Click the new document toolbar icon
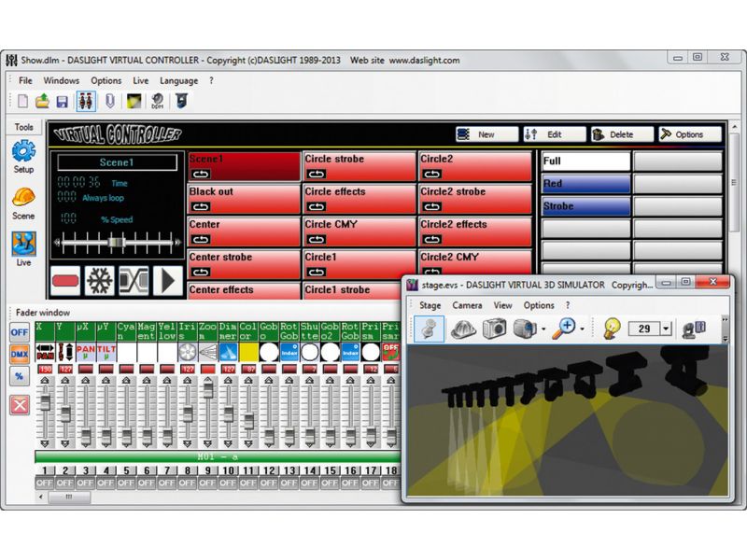This screenshot has width=747, height=560. point(22,101)
